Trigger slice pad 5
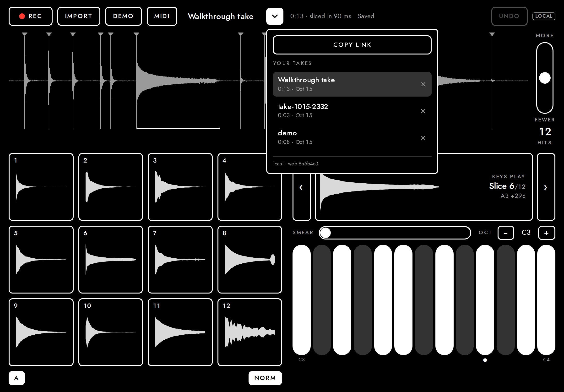The width and height of the screenshot is (564, 392). pyautogui.click(x=41, y=260)
